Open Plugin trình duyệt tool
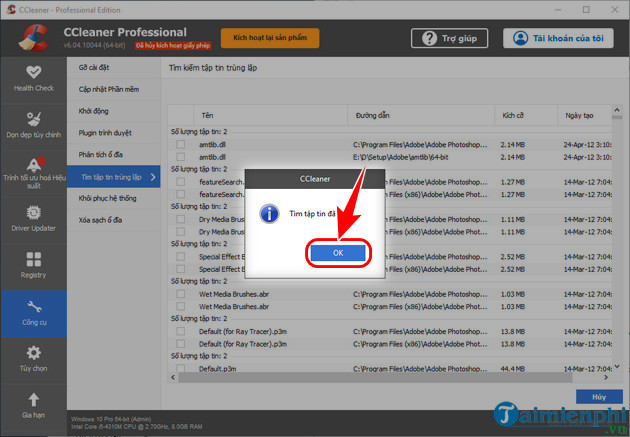 [114, 133]
